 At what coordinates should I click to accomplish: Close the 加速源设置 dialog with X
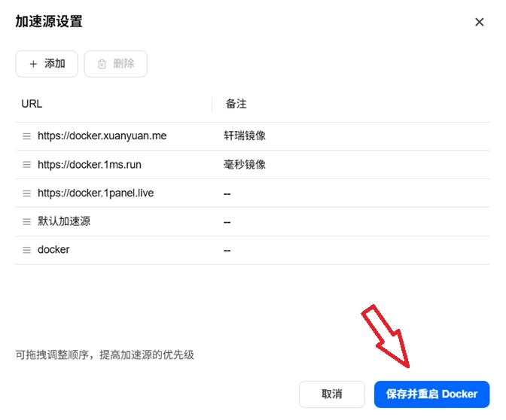point(479,22)
